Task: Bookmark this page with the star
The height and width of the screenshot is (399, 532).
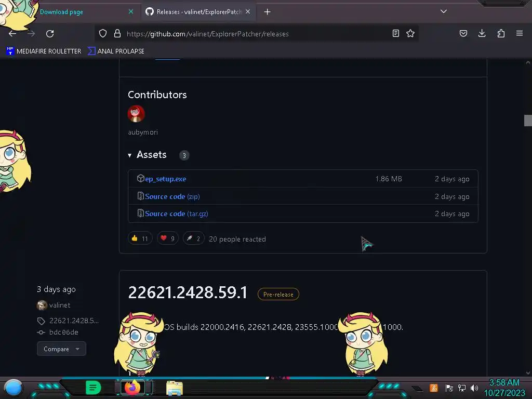Action: coord(410,33)
